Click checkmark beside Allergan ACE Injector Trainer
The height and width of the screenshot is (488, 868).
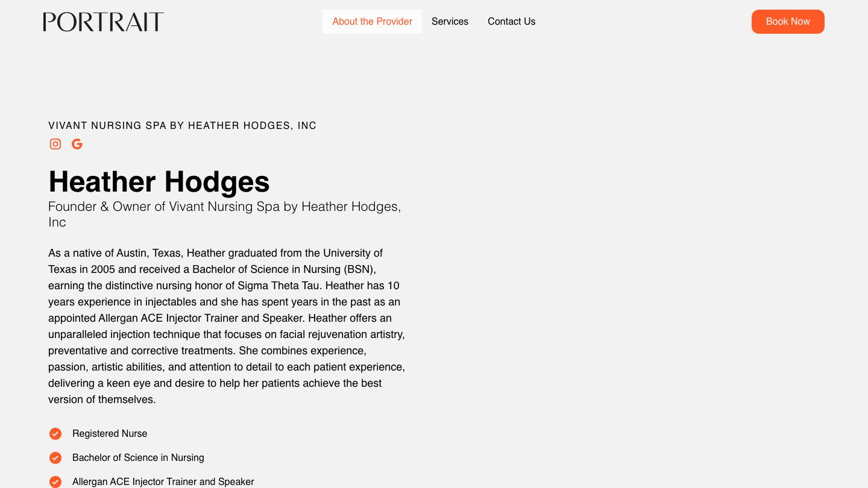point(55,482)
